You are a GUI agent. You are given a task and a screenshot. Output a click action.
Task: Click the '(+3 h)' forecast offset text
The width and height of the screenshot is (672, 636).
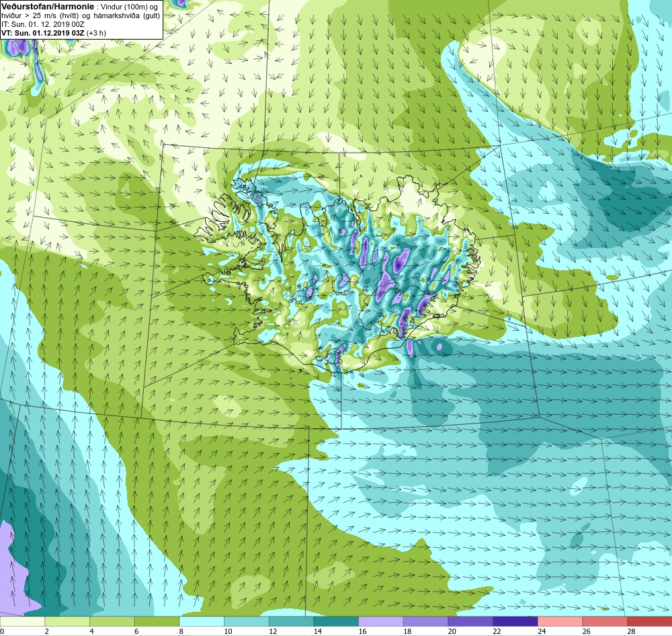tap(96, 33)
